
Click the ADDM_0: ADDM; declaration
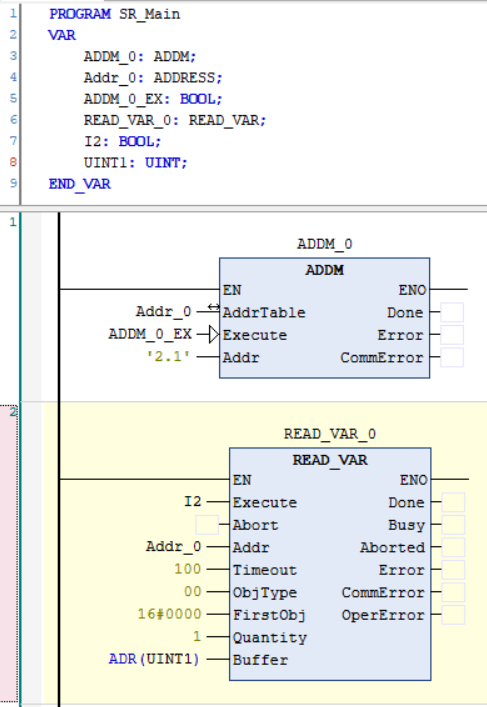[140, 56]
